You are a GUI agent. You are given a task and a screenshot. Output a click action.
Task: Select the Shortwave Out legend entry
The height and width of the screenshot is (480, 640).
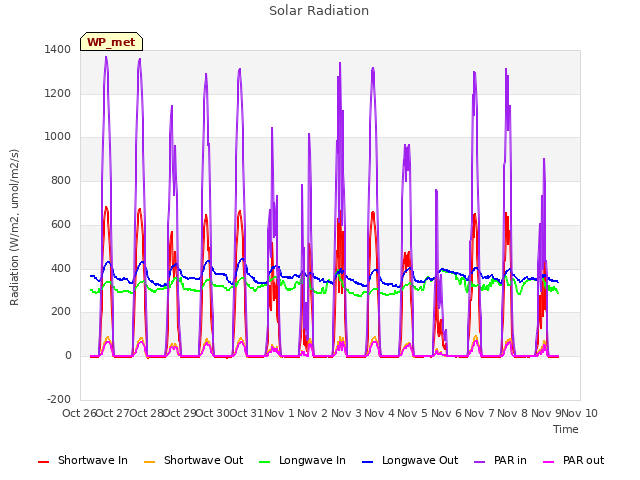coord(193,461)
